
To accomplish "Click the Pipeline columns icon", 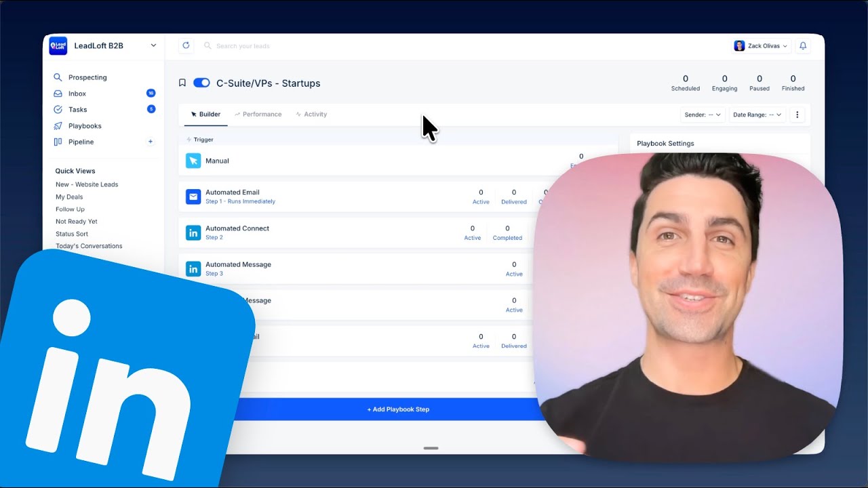I will click(58, 142).
